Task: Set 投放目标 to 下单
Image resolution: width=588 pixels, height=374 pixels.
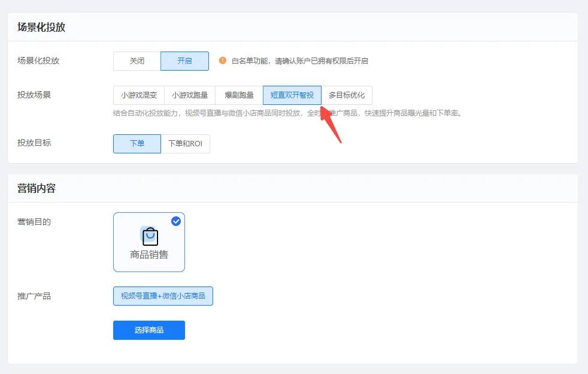Action: 137,143
